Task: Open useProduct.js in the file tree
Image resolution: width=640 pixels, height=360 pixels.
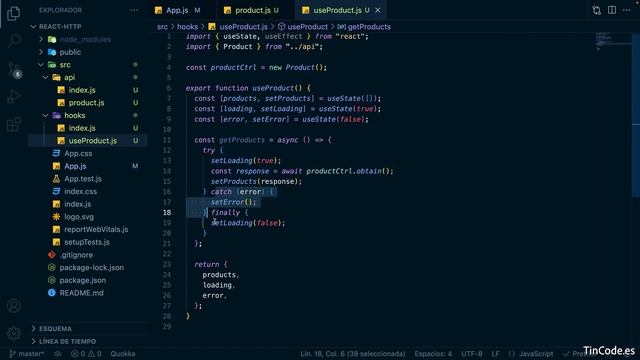Action: click(93, 140)
